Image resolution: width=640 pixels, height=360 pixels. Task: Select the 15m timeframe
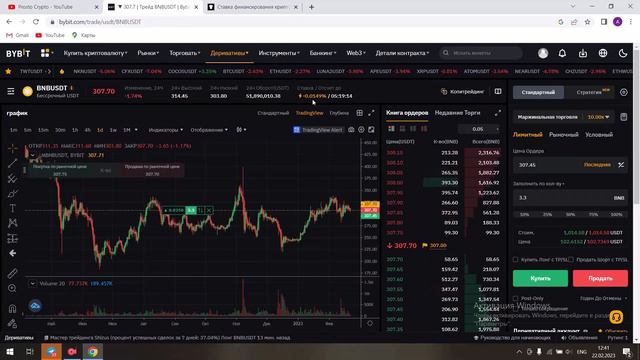[x=43, y=130]
